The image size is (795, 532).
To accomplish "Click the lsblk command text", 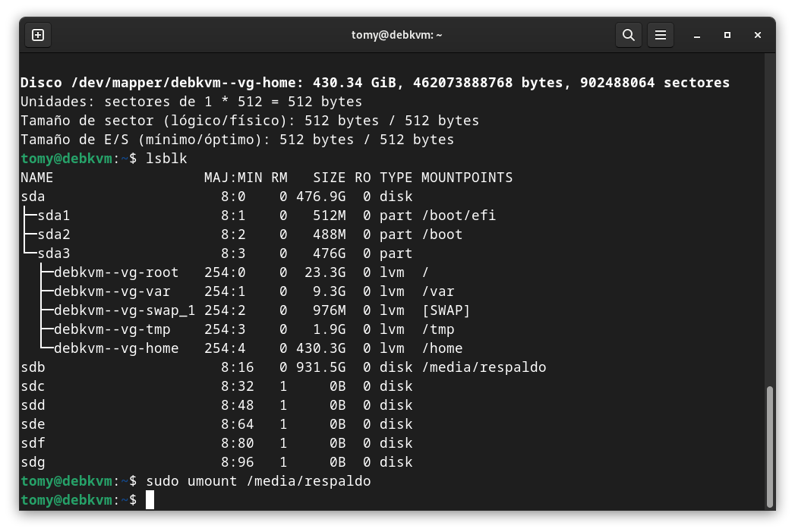I will point(166,159).
